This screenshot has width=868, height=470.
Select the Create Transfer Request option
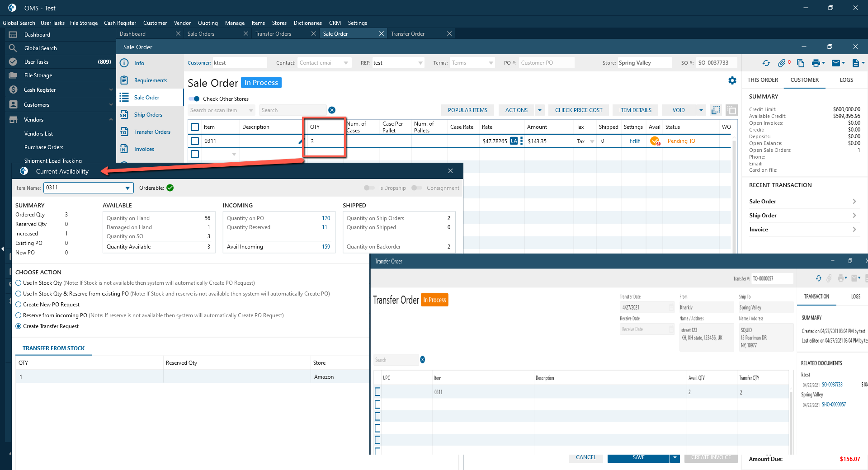pos(19,326)
